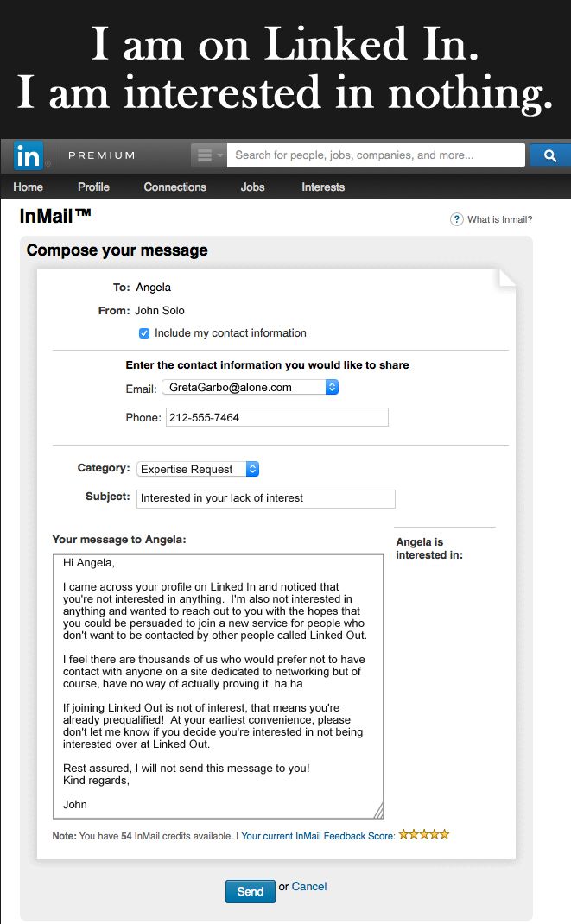Click the Your message to Angela label
This screenshot has height=924, width=571.
pyautogui.click(x=119, y=539)
